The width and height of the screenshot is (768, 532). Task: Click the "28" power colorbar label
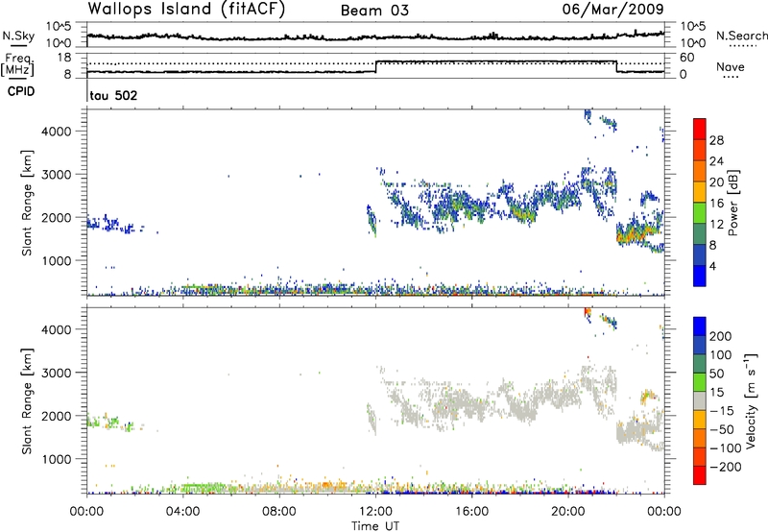[x=716, y=140]
